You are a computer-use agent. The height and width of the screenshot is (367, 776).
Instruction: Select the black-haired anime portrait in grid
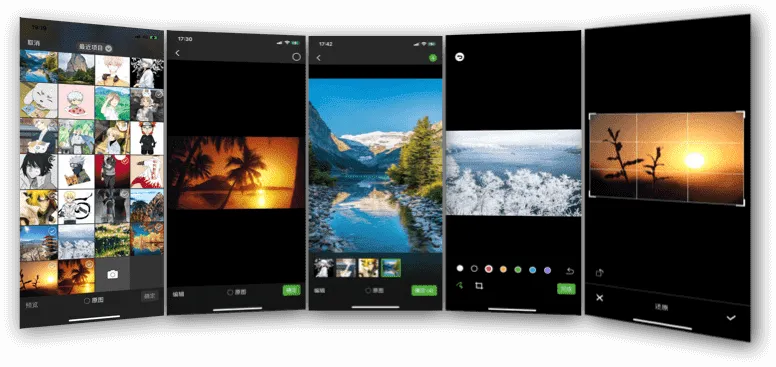[39, 172]
